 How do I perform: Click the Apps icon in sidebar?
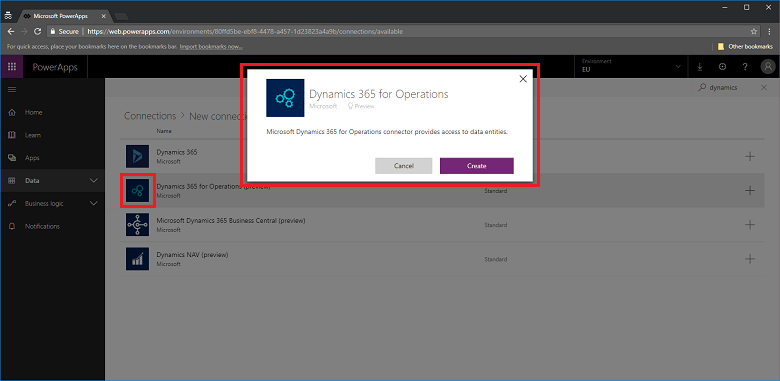click(x=12, y=158)
